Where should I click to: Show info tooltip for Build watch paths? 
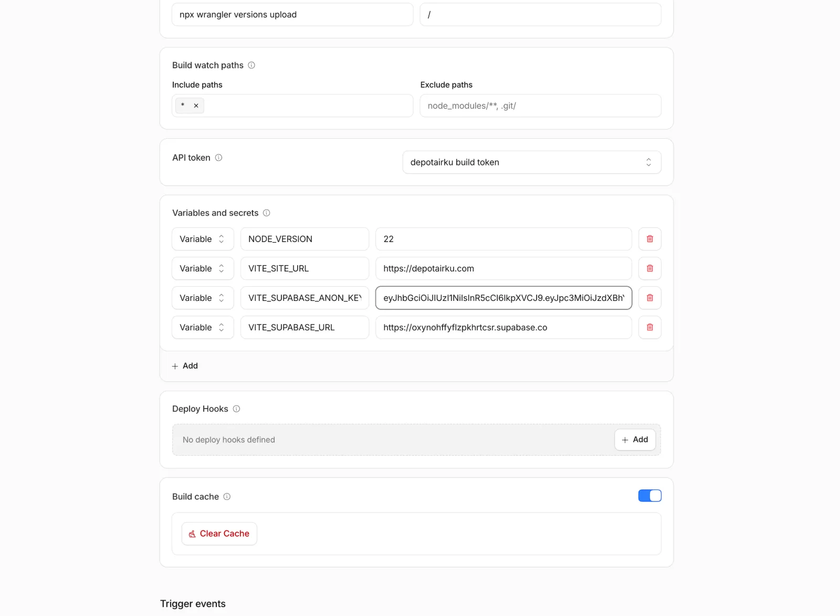point(251,65)
